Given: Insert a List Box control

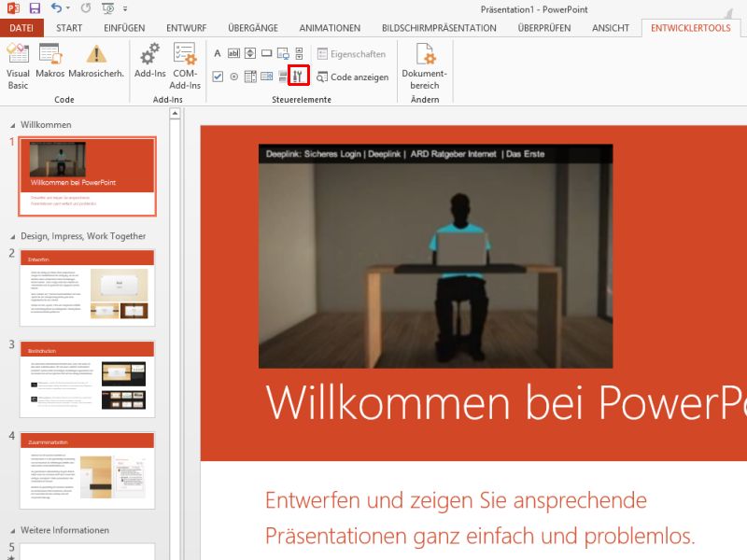Looking at the screenshot, I should pos(250,77).
